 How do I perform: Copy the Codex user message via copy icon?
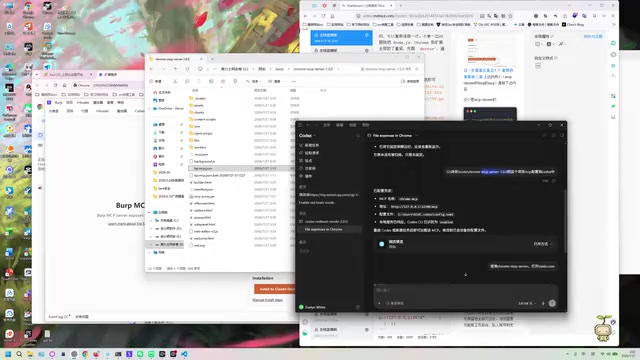coord(554,181)
